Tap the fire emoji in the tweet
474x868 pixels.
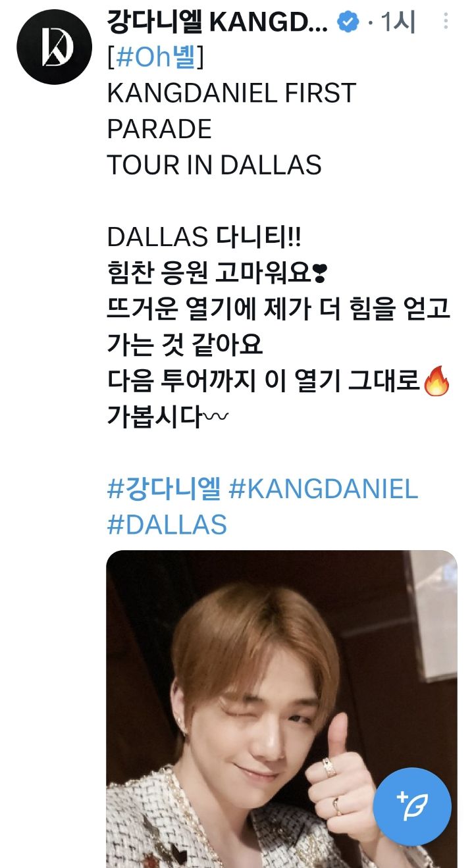point(436,382)
